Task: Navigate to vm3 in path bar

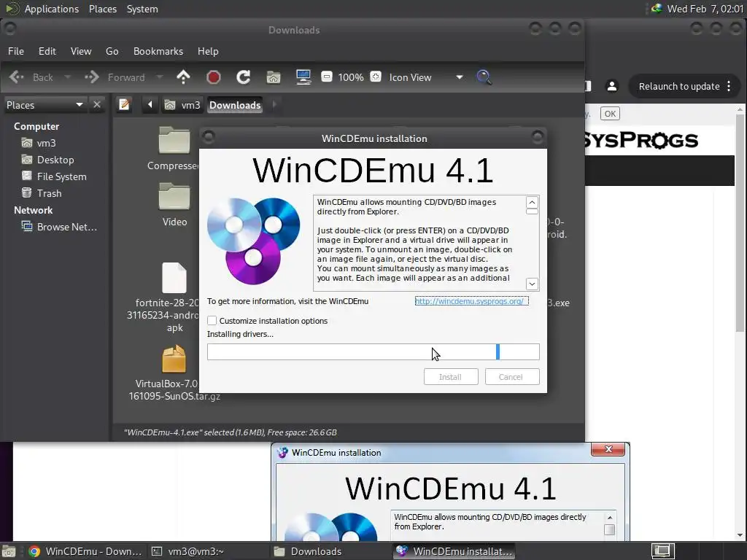Action: 182,105
